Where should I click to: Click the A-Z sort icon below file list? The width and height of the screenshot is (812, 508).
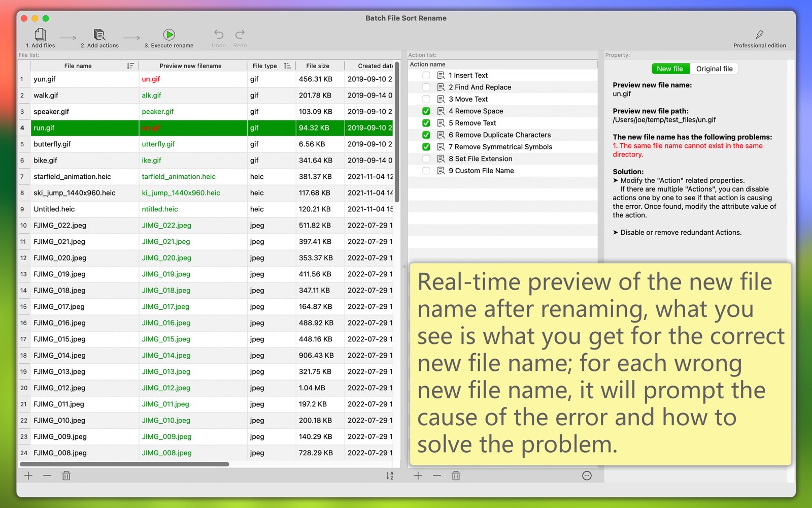point(389,475)
